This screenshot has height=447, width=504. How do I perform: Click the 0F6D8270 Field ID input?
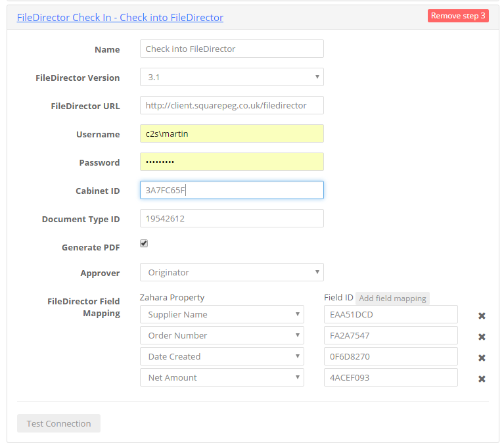pos(391,356)
